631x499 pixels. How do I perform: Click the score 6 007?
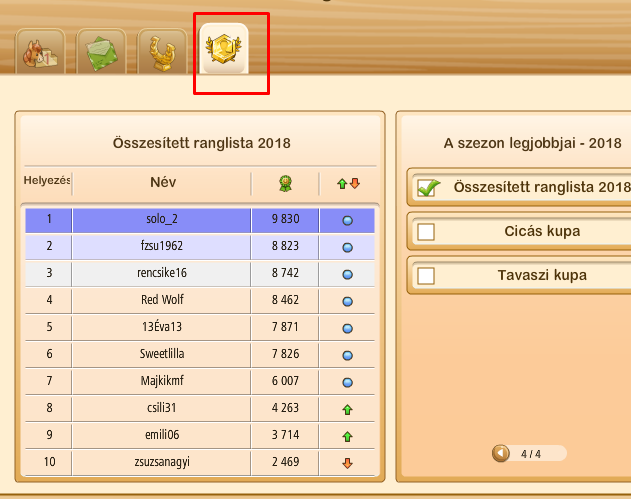(x=285, y=381)
